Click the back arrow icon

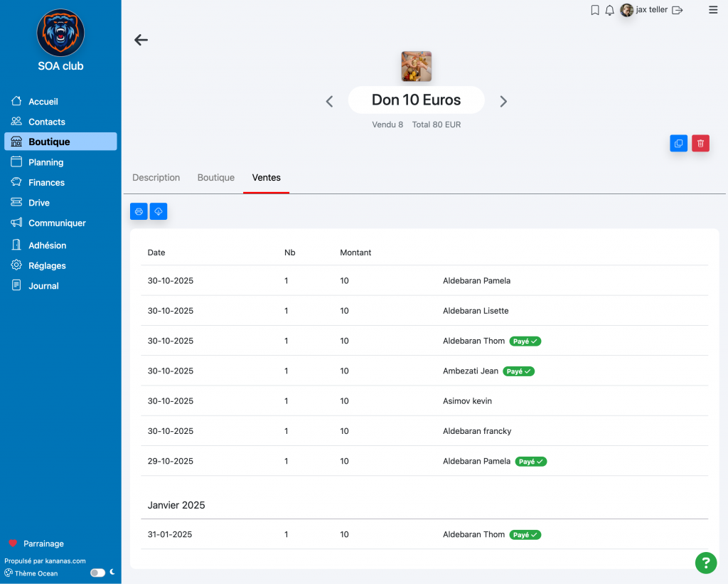[x=141, y=40]
